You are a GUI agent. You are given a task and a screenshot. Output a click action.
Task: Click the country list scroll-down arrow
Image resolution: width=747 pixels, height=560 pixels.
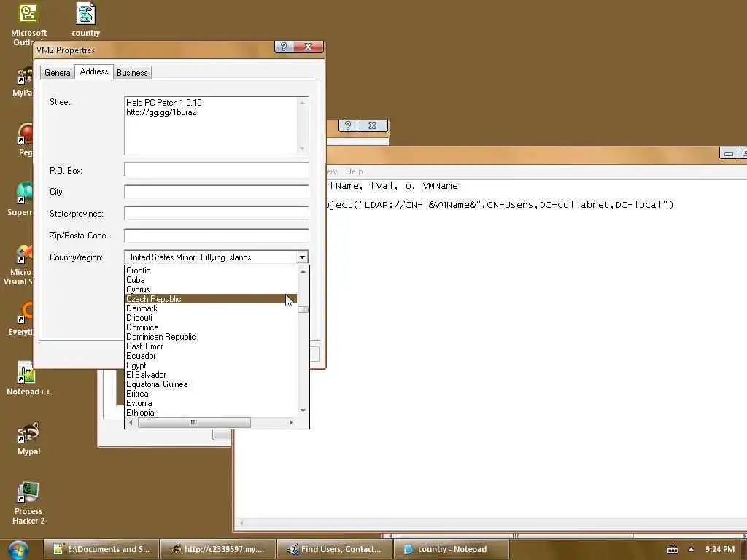pos(303,411)
